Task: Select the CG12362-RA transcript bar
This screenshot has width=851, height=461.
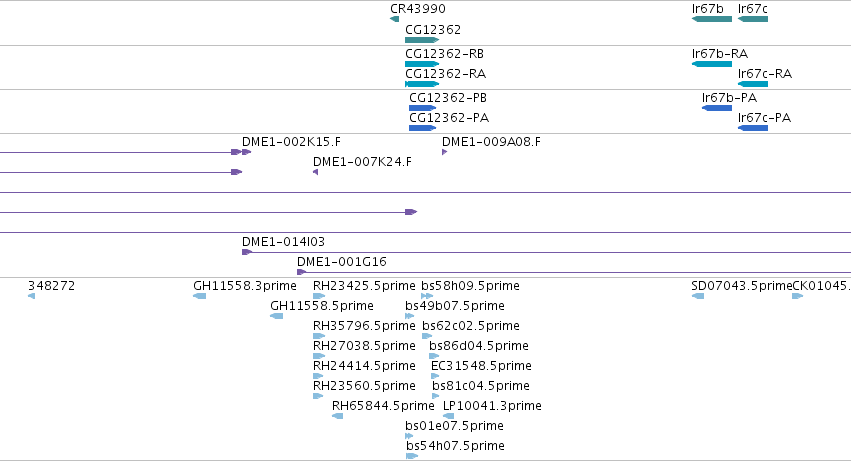Action: [x=422, y=84]
